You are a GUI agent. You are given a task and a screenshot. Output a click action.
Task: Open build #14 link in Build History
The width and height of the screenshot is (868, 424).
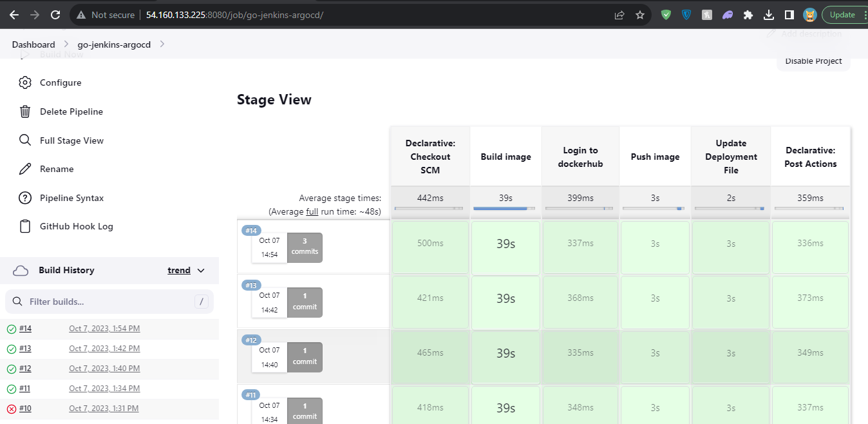tap(25, 329)
